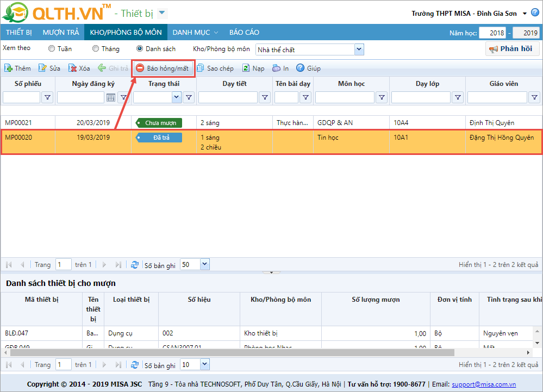This screenshot has width=543, height=392.
Task: Go to previous page of lower grid
Action: pyautogui.click(x=22, y=365)
